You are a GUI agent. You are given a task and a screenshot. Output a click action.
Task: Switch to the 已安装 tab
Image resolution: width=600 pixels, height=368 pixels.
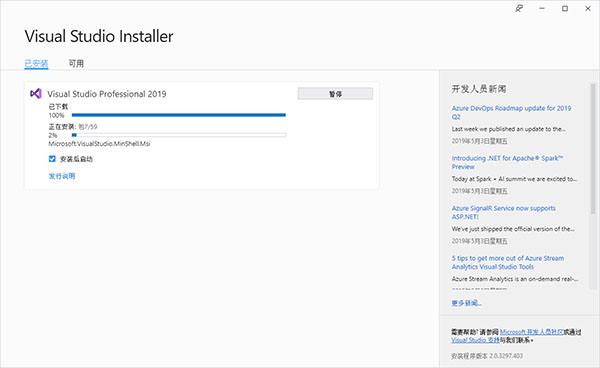coord(36,64)
